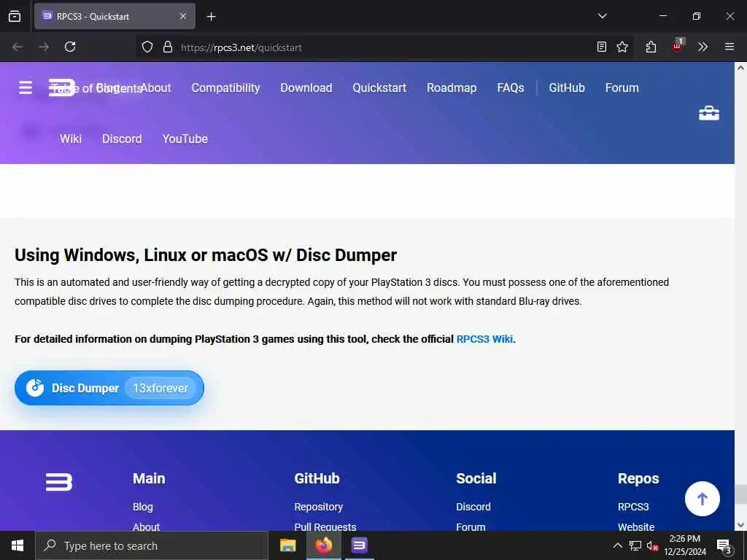Open the network status tray icon
Image resolution: width=747 pixels, height=560 pixels.
(635, 545)
